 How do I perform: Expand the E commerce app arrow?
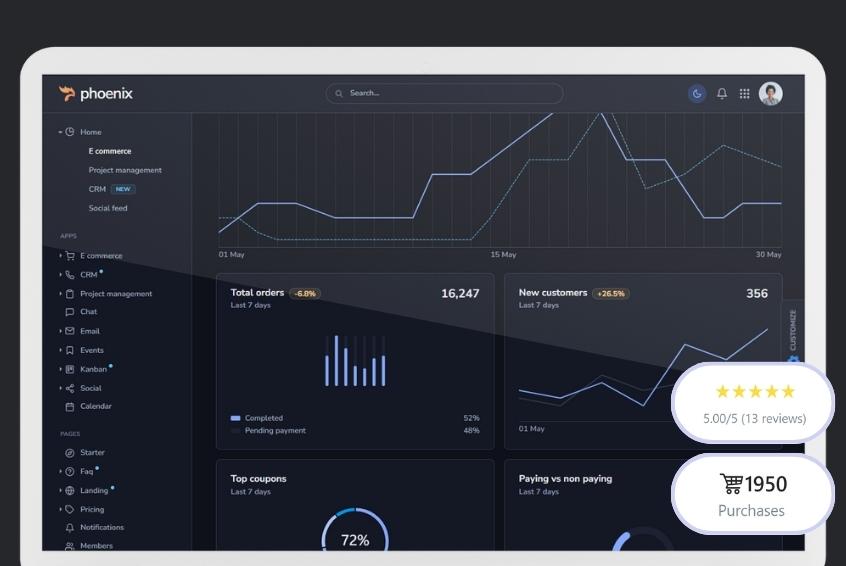60,256
